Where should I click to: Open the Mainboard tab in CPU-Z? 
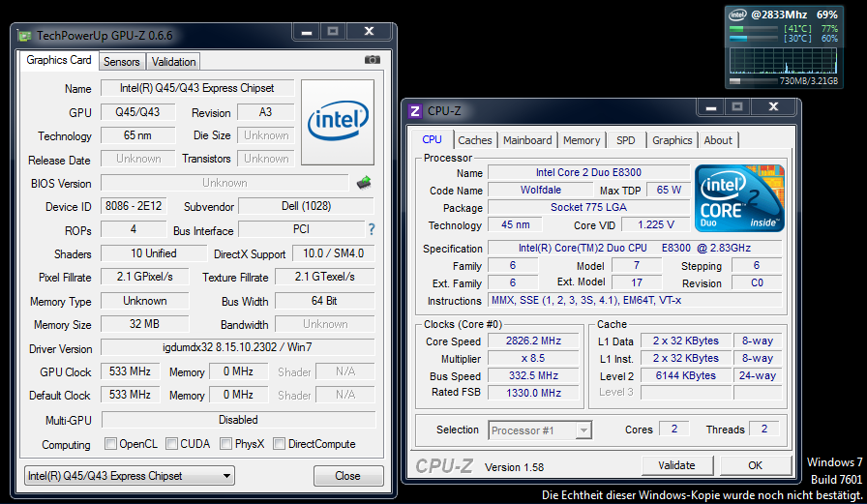(x=527, y=140)
